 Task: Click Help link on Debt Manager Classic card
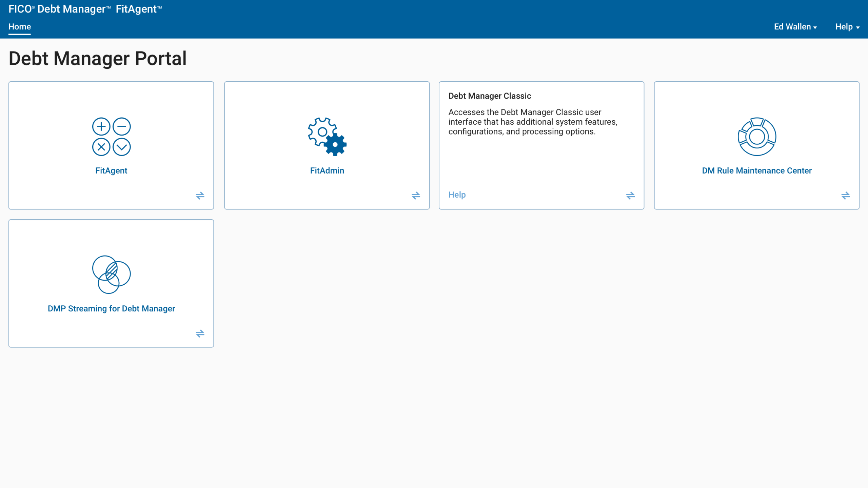(x=457, y=195)
